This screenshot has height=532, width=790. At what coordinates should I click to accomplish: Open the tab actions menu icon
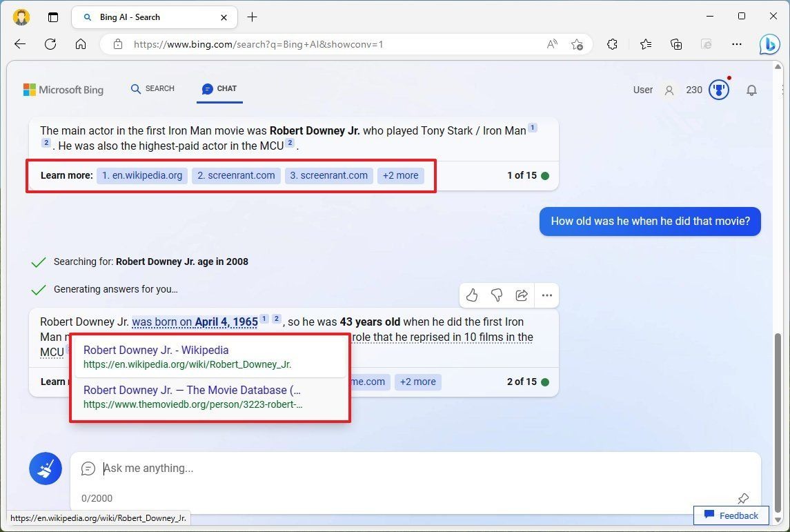point(53,17)
